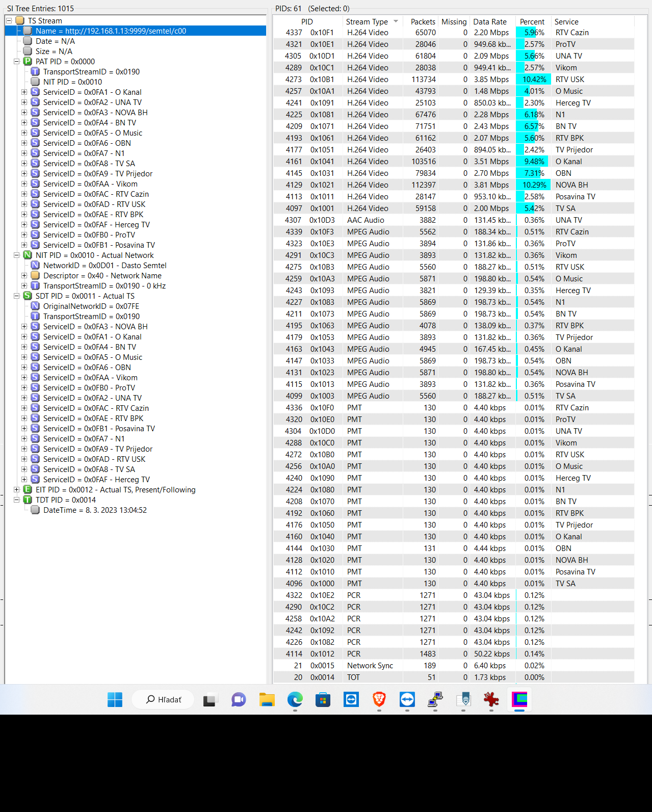Viewport: 652px width, 812px height.
Task: Expand ServiceID 0x0FA1 O Kanal under PAT
Action: click(x=24, y=92)
